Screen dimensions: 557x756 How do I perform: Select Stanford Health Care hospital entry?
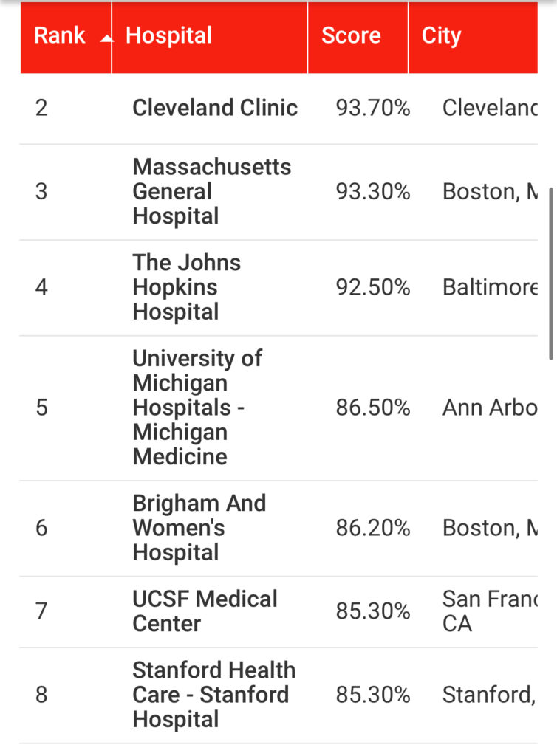[x=213, y=695]
